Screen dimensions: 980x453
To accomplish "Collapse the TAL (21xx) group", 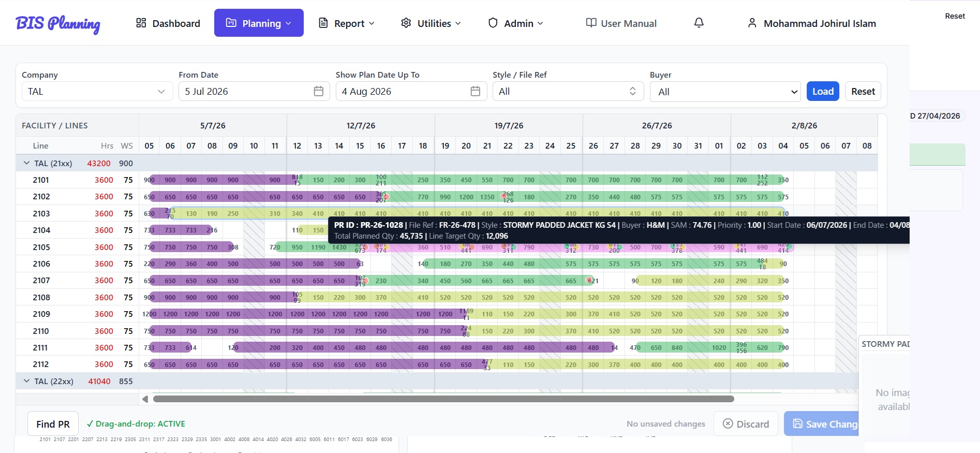I will click(x=26, y=163).
